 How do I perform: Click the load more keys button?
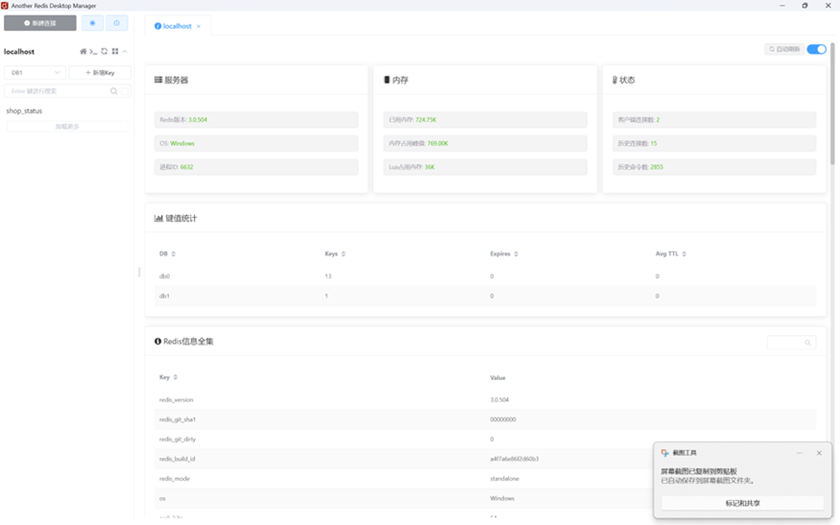(68, 126)
